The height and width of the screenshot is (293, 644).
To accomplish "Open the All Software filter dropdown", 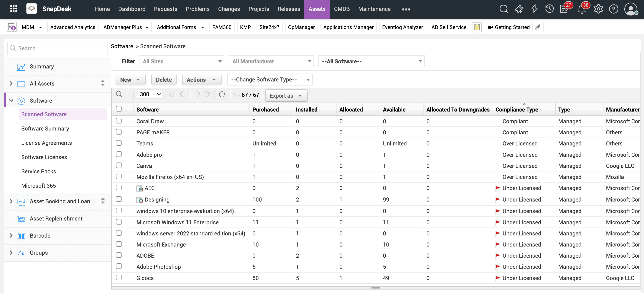I will click(x=371, y=61).
